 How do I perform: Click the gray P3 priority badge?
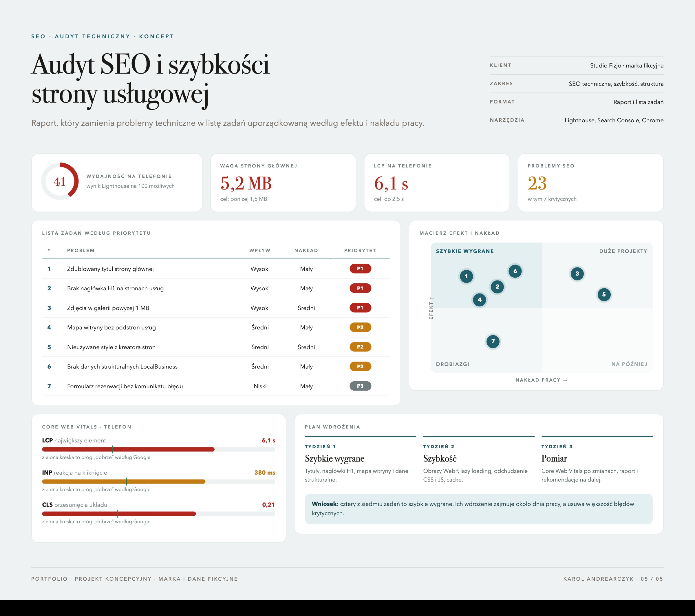[360, 386]
